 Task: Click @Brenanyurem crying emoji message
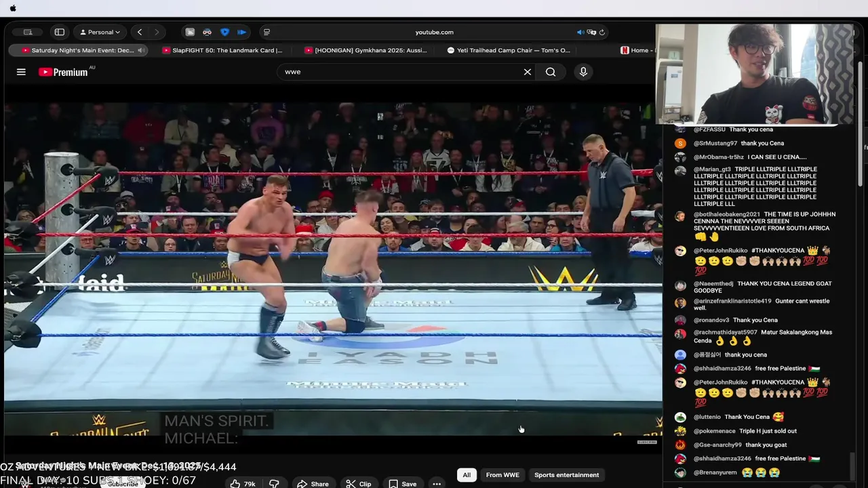(736, 472)
